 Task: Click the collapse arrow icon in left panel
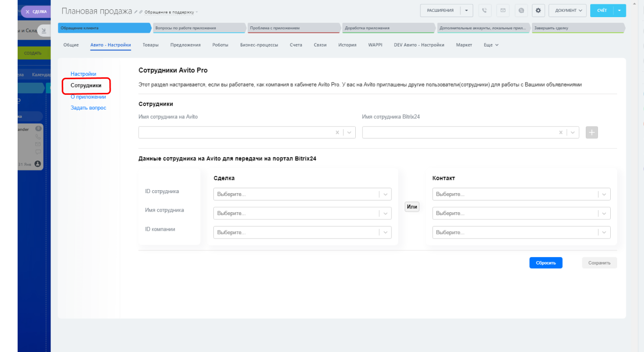43,31
